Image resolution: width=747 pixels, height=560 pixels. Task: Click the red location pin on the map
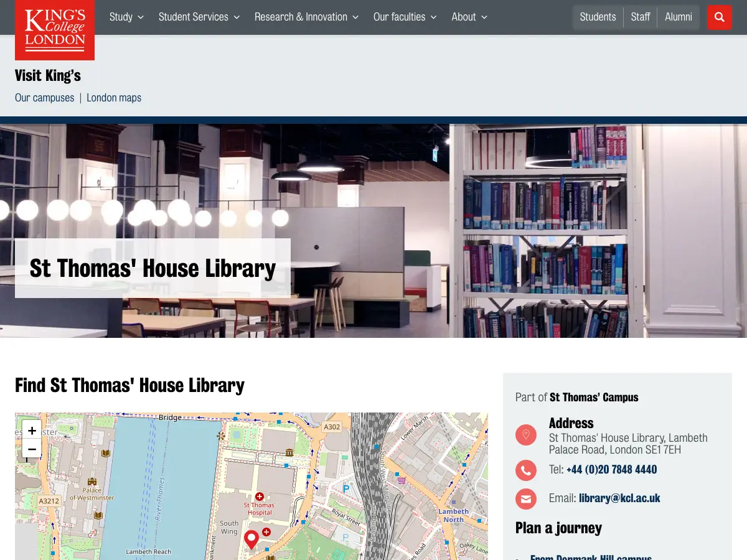[x=251, y=539]
